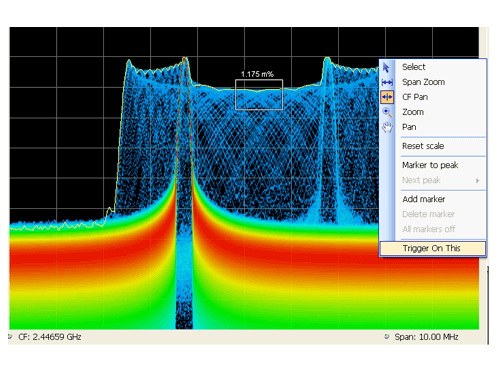Click the Span Zoom double-arrow icon
The width and height of the screenshot is (500, 375).
pyautogui.click(x=387, y=82)
